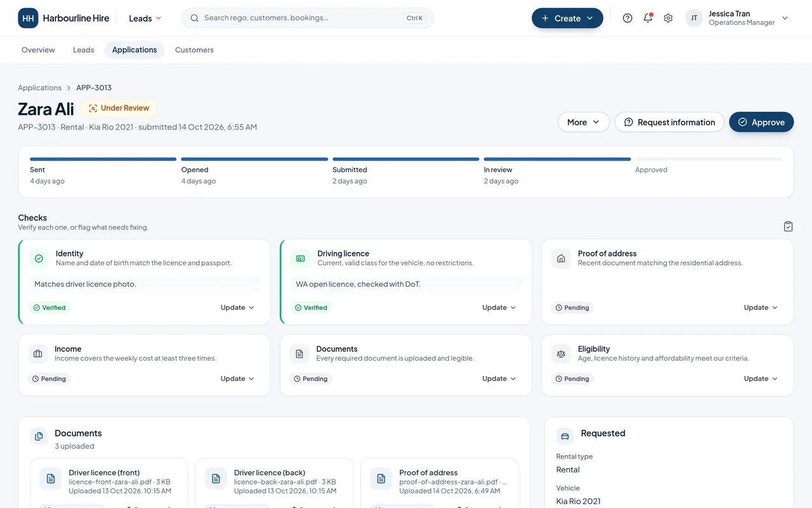Click the checks clipboard icon
This screenshot has width=812, height=508.
(788, 227)
